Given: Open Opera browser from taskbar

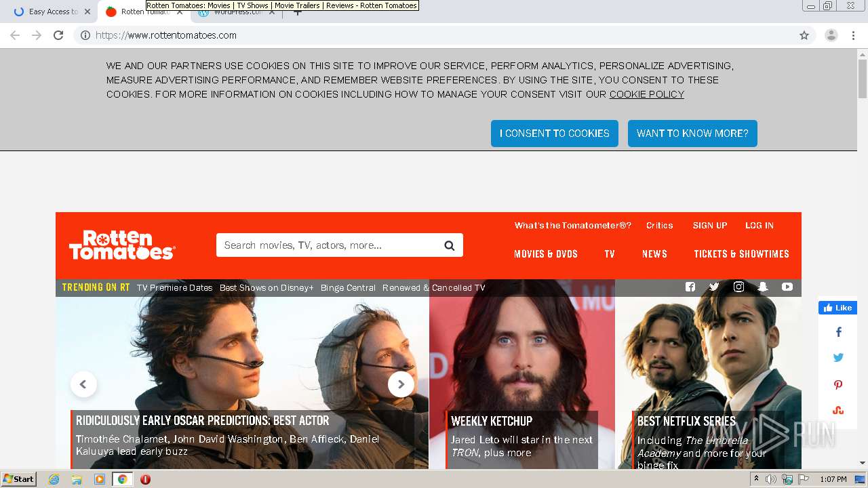Looking at the screenshot, I should point(145,479).
